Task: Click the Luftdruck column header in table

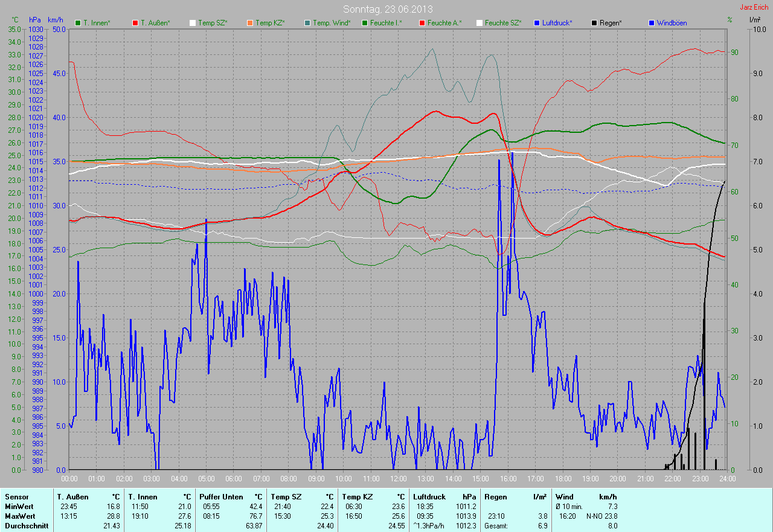Action: click(x=429, y=497)
